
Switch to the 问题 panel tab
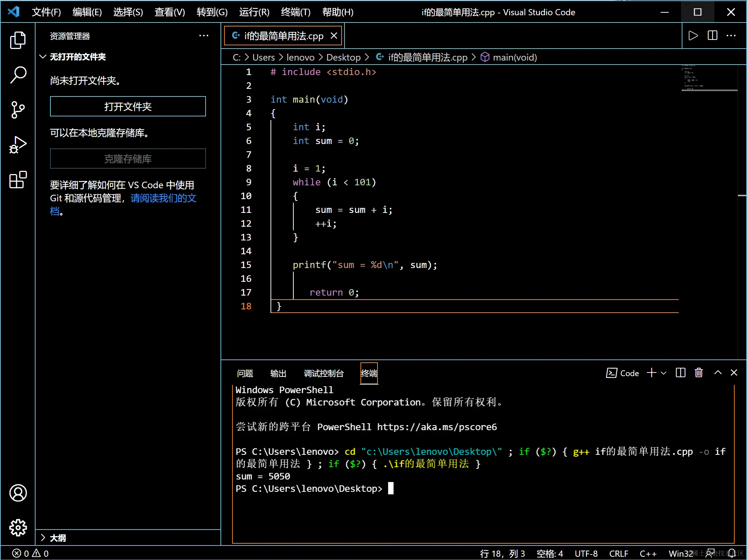(245, 373)
